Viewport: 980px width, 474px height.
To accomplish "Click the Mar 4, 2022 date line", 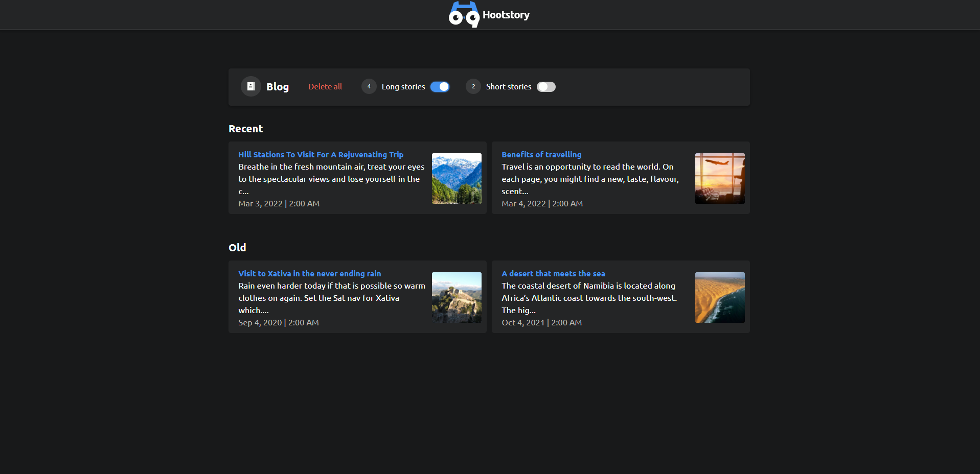I will [x=541, y=204].
